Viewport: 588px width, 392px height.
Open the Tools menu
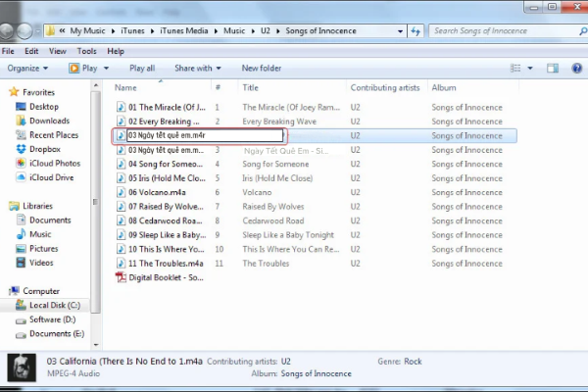[x=87, y=51]
